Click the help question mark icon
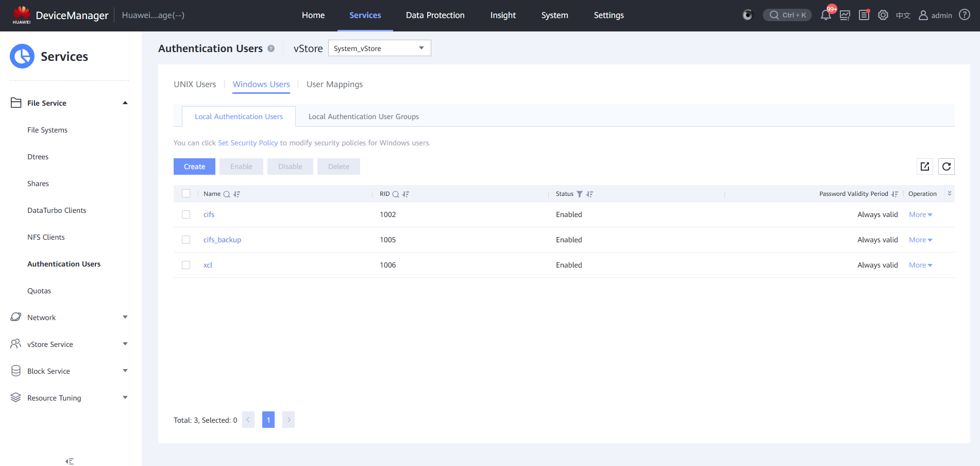980x466 pixels. 965,15
